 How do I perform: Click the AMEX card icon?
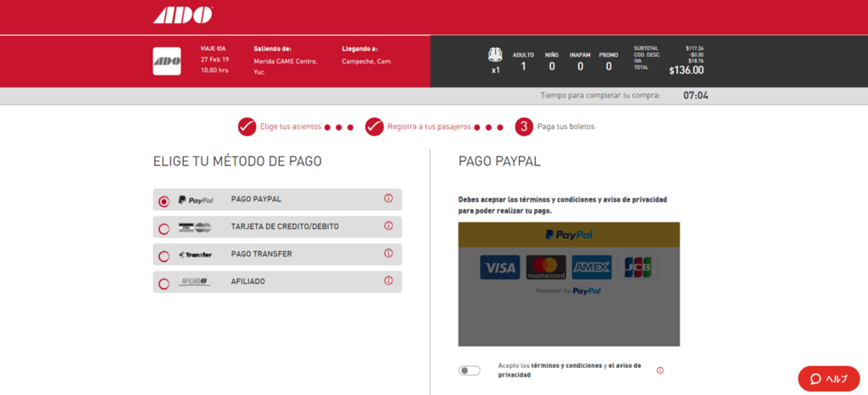point(592,268)
